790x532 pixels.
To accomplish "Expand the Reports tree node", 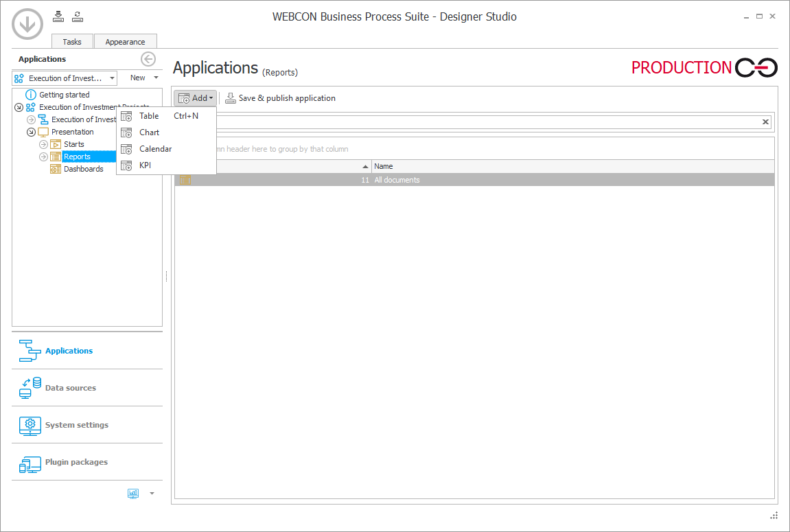I will coord(43,157).
